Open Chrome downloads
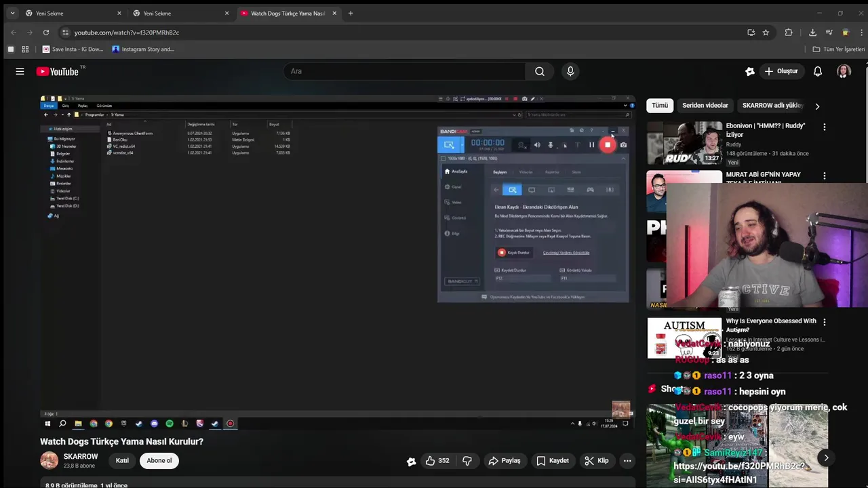Screen dimensions: 868x488 click(x=812, y=33)
